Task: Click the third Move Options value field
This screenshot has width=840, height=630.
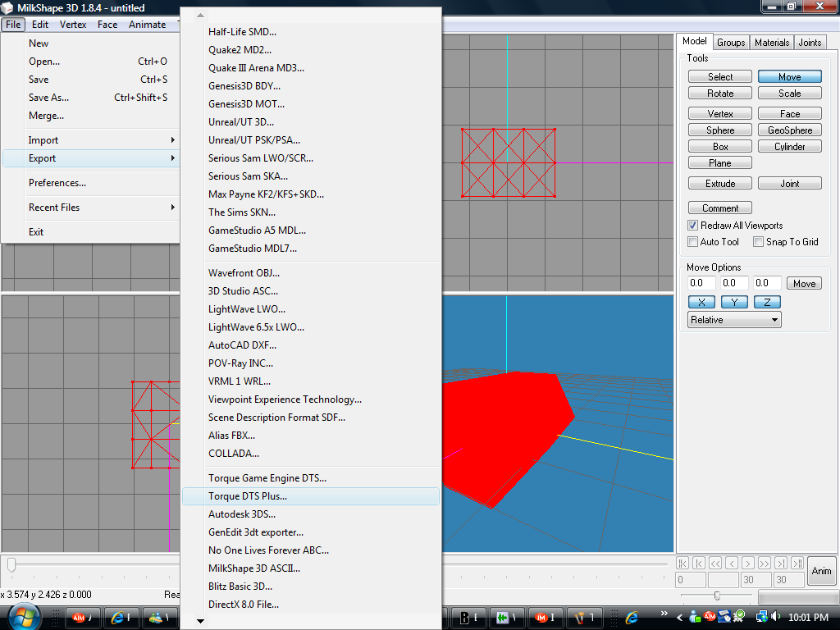Action: [x=767, y=283]
